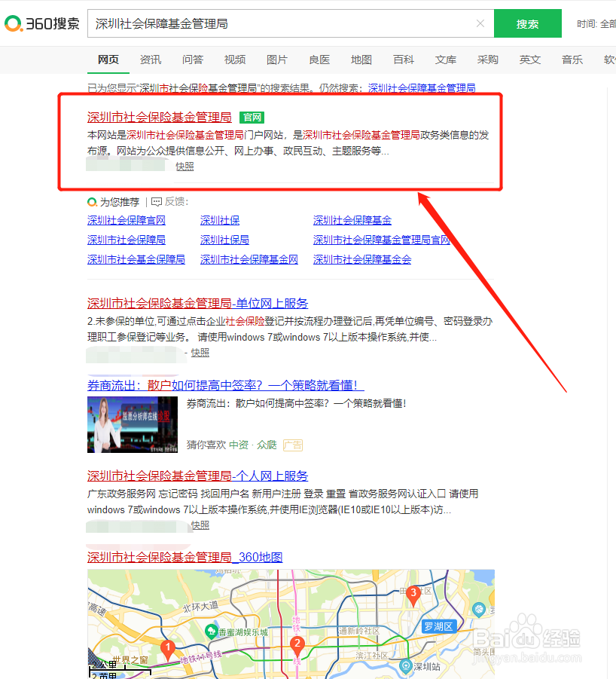Open the 券商流出 ad headline
Screen dimensions: 616x679
point(225,385)
